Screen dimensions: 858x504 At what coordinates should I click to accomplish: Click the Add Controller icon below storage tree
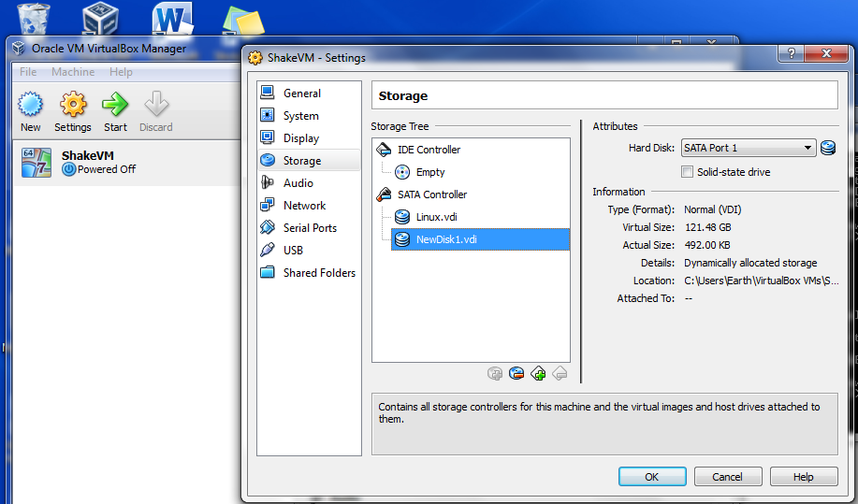click(x=538, y=374)
